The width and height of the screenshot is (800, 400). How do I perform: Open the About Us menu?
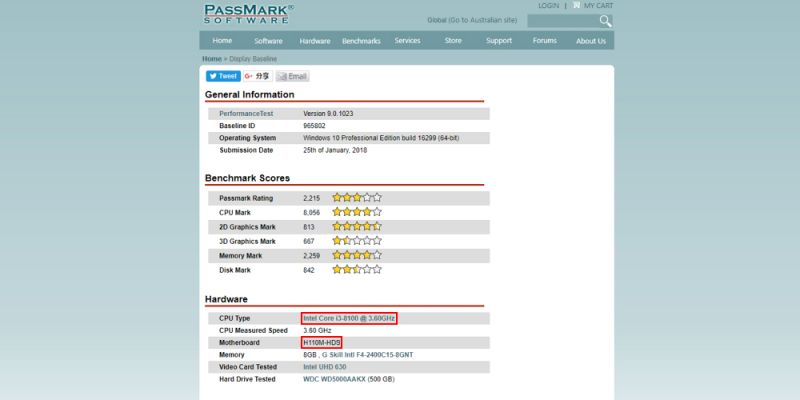pos(591,41)
